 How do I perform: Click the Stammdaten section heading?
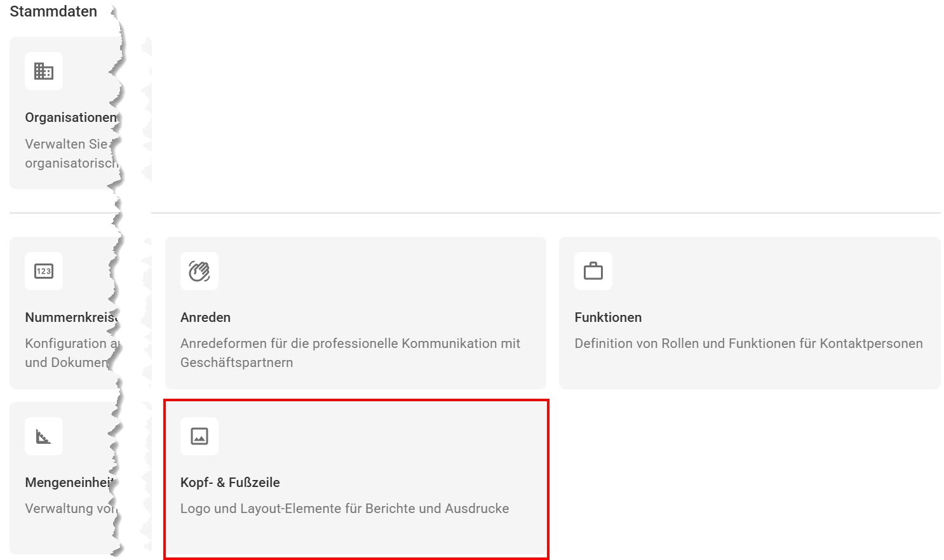[53, 11]
